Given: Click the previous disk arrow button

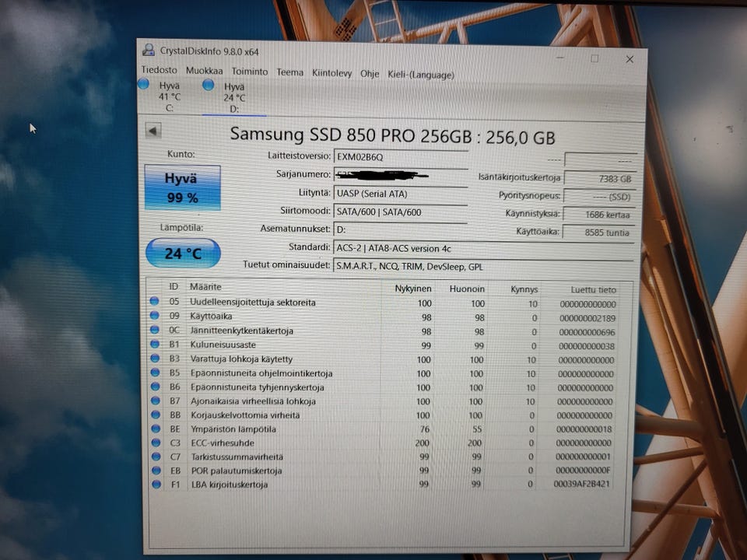Looking at the screenshot, I should (153, 131).
